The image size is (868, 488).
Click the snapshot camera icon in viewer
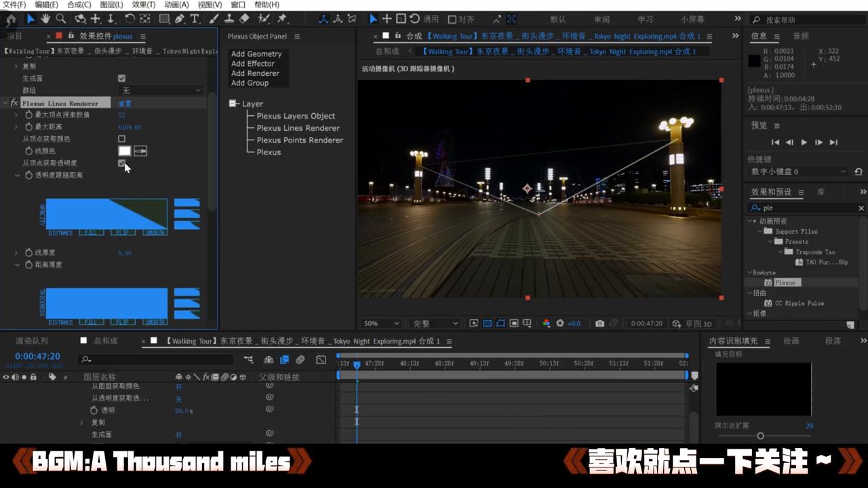(599, 323)
